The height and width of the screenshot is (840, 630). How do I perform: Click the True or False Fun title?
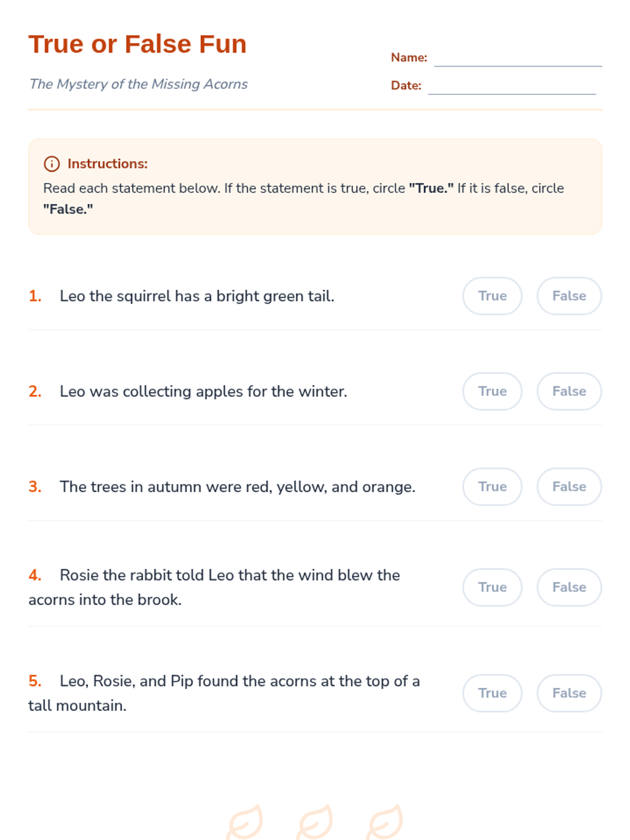coord(138,44)
